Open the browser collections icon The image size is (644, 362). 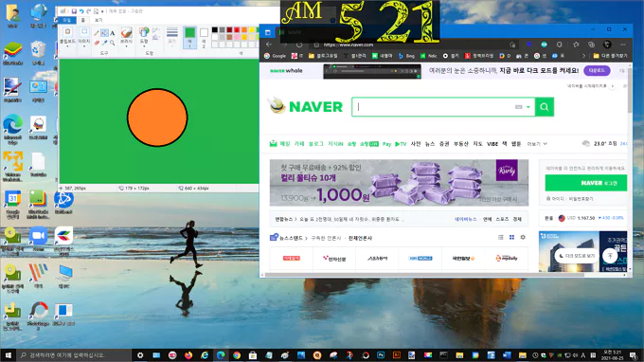pyautogui.click(x=591, y=45)
